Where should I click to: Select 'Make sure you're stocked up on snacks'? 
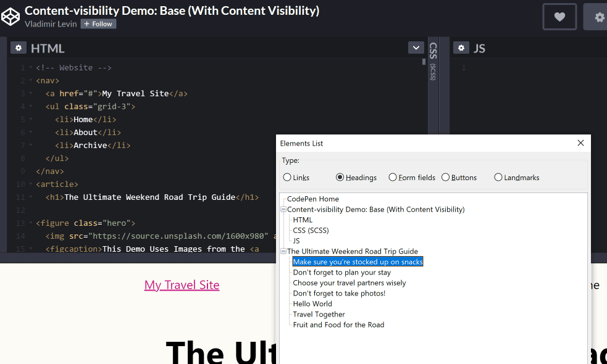[358, 262]
